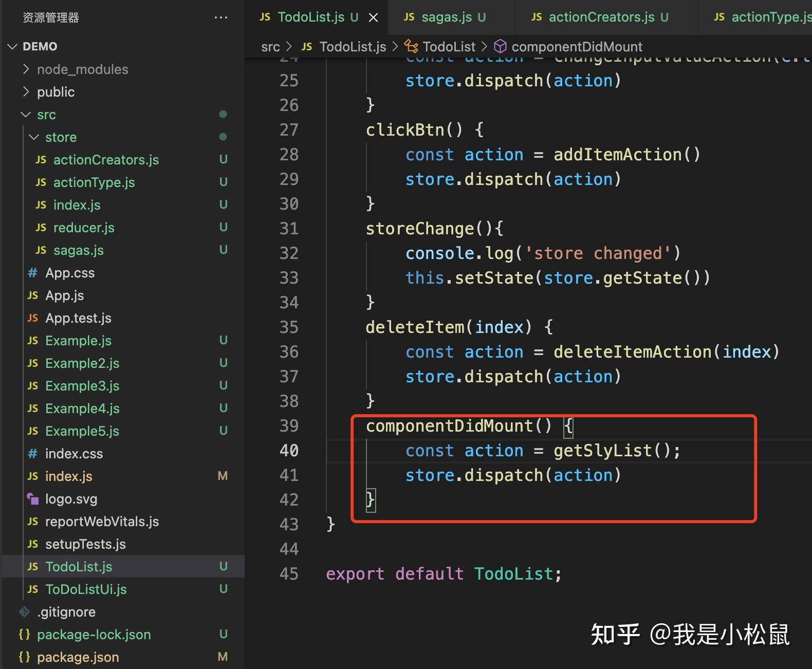Click the logo.svg file type icon

click(x=33, y=499)
